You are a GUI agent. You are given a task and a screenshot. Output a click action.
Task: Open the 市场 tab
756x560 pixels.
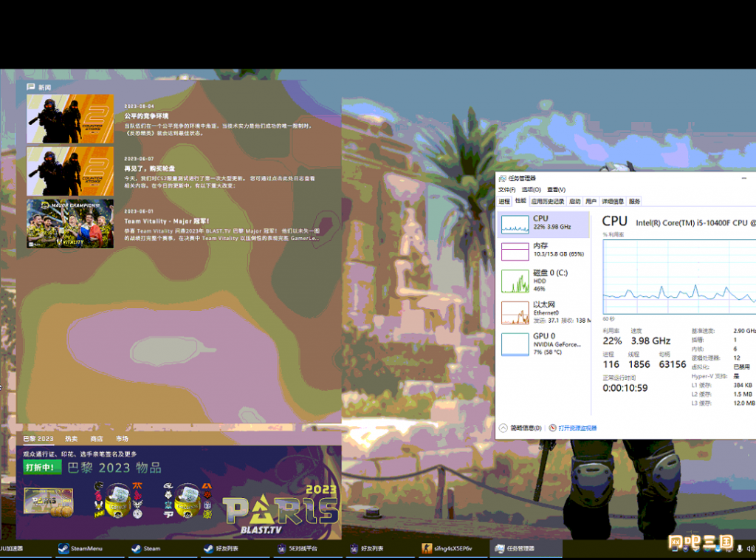coord(122,438)
